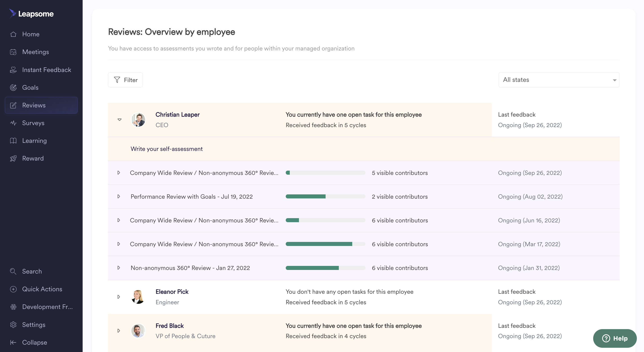Click the Development Framework icon

pos(13,307)
